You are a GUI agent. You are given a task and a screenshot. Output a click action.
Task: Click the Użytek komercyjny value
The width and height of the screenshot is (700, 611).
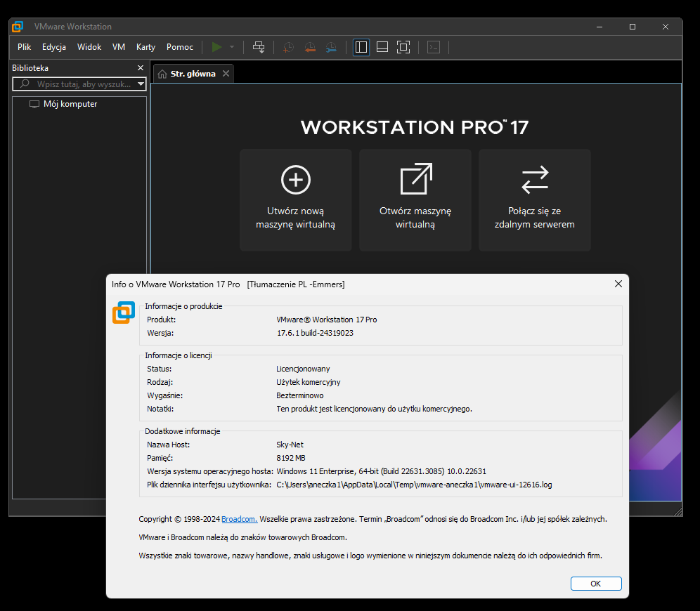coord(309,382)
